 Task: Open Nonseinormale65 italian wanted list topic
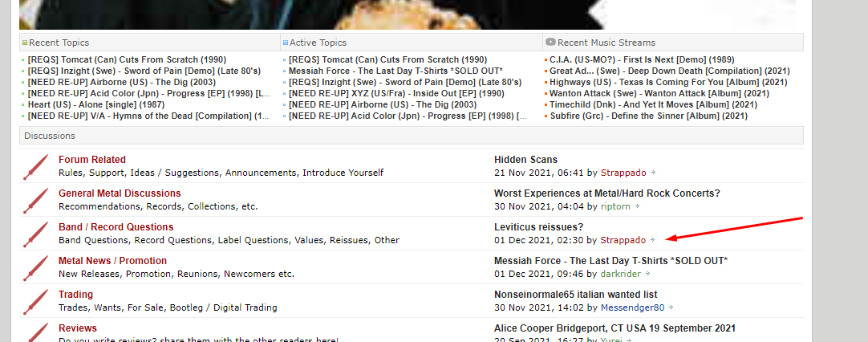[x=576, y=295]
